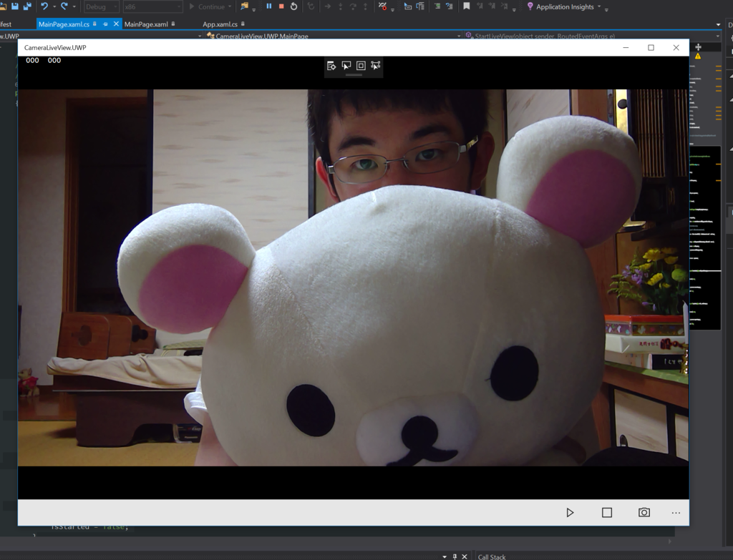Click the comment selected lines icon
733x560 pixels.
(437, 6)
